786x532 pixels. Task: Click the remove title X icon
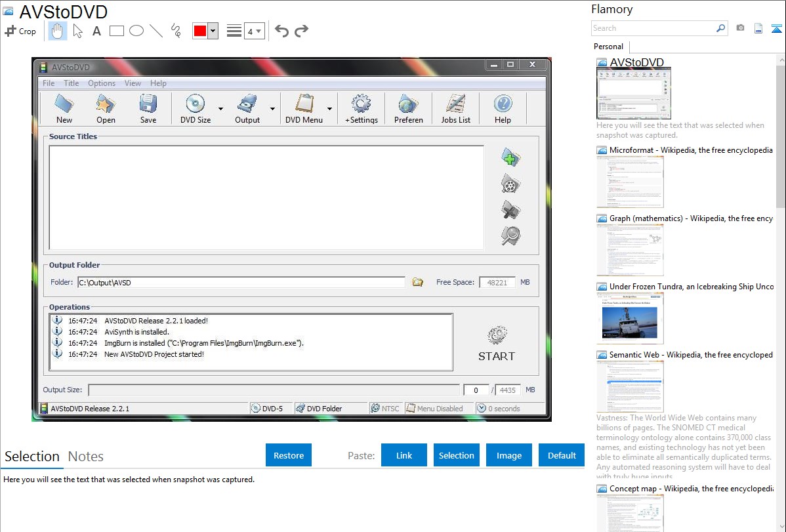[x=511, y=210]
